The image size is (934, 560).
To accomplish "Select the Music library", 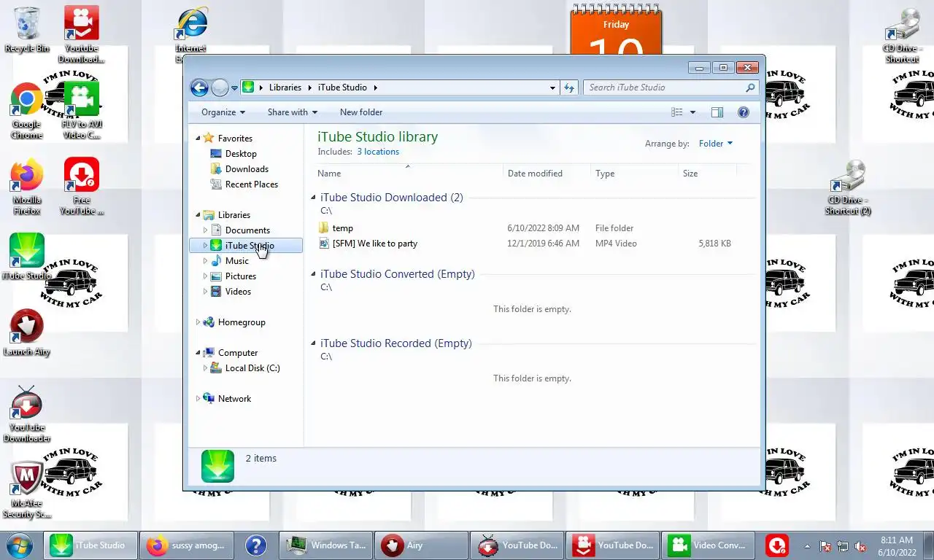I will point(236,261).
